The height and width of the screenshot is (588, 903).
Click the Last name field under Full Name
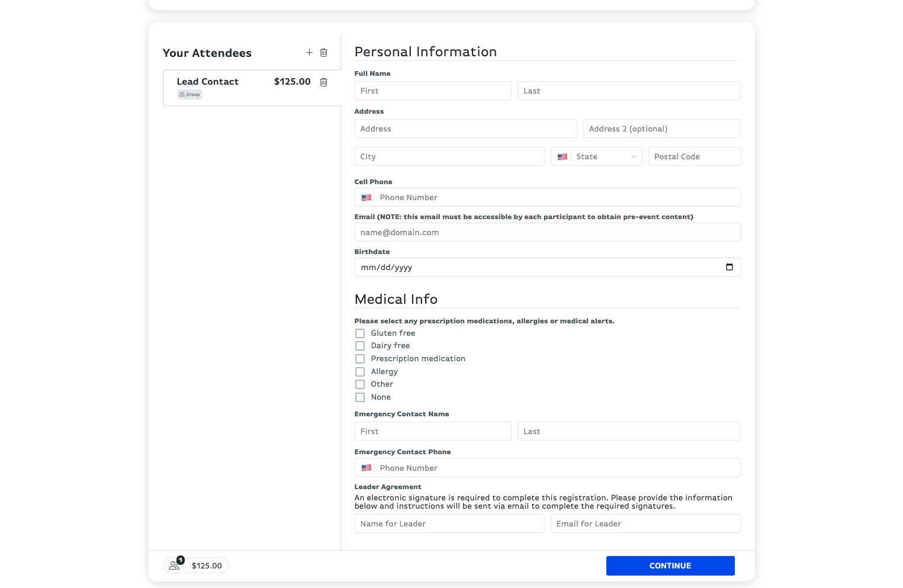click(x=629, y=91)
